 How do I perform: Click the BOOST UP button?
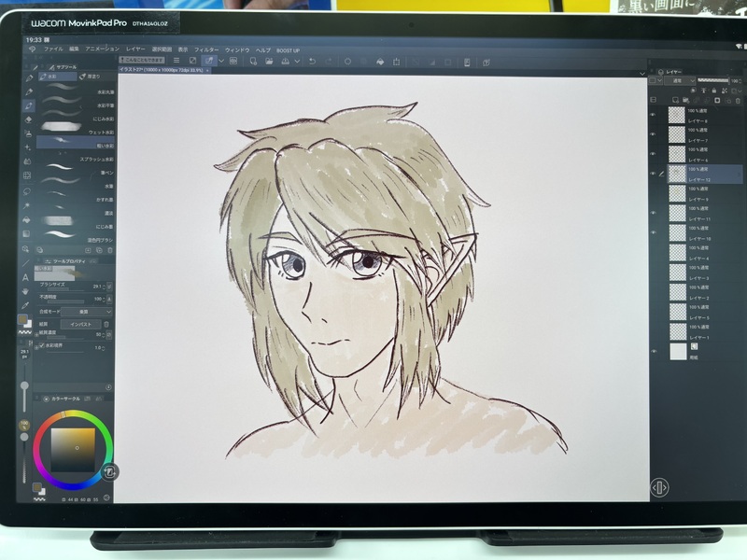pos(288,50)
